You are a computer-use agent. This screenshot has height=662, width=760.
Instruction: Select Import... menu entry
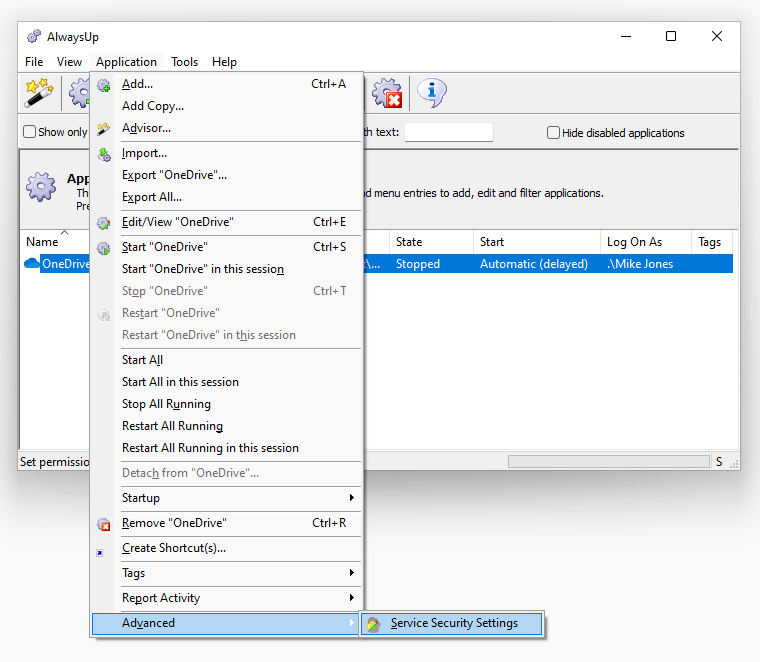click(227, 154)
